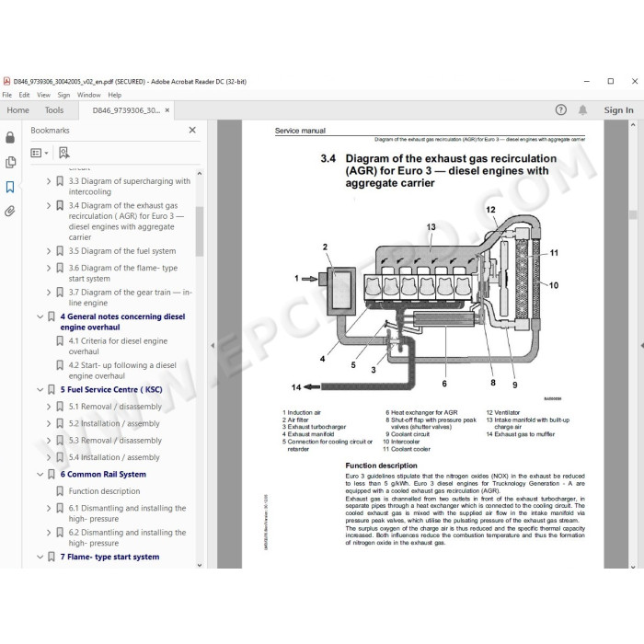Open 4.2 Start-up following diesel engine overhaul
Viewport: 644px width, 644px height.
point(122,371)
